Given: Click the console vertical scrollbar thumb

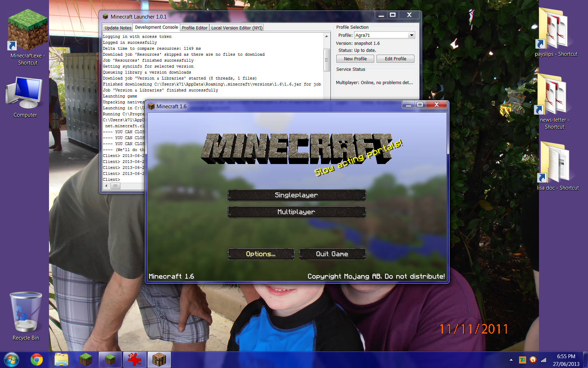Looking at the screenshot, I should 327,60.
